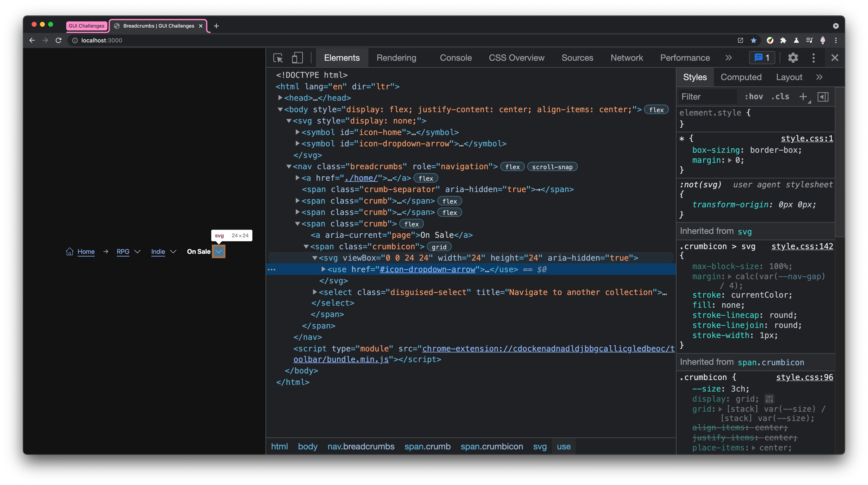Open the Console panel tab
Viewport: 868px width, 485px height.
click(455, 58)
